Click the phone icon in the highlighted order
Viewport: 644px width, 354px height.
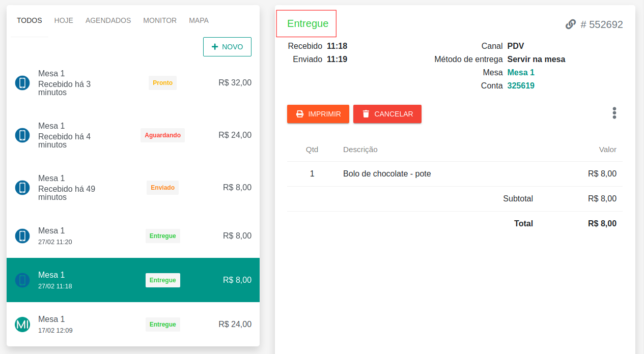[x=22, y=280]
